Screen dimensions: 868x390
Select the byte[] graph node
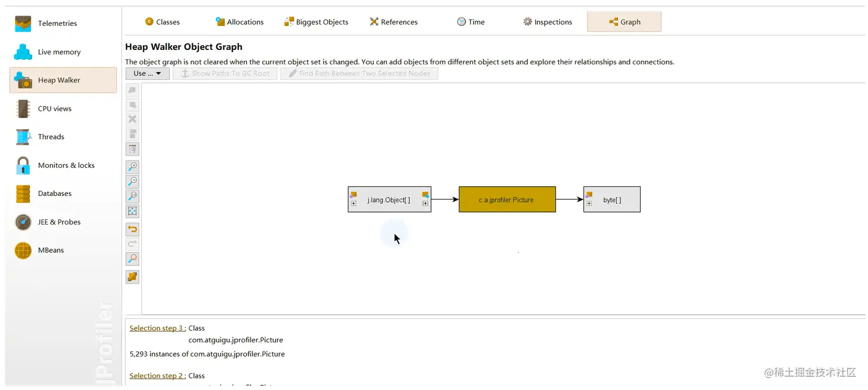(x=612, y=199)
